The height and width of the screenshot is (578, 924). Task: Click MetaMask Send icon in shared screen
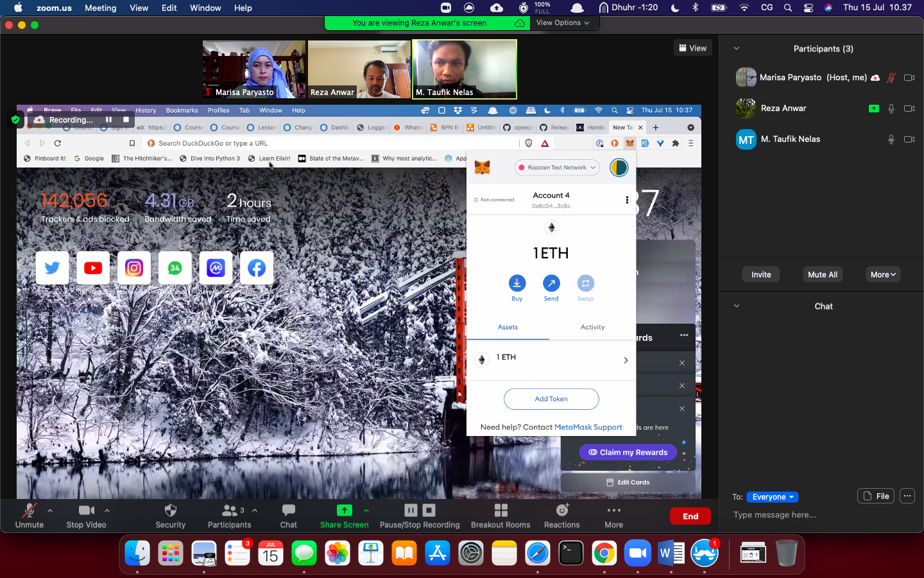(551, 283)
